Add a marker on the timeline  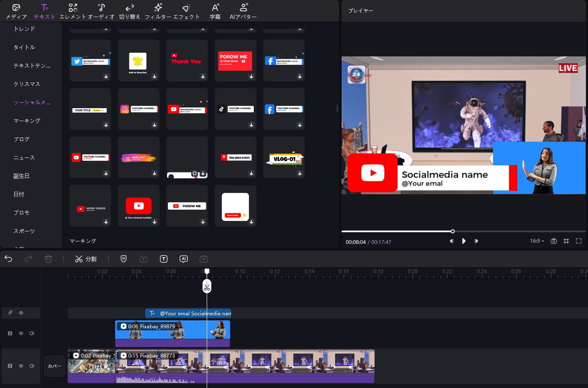click(x=124, y=259)
